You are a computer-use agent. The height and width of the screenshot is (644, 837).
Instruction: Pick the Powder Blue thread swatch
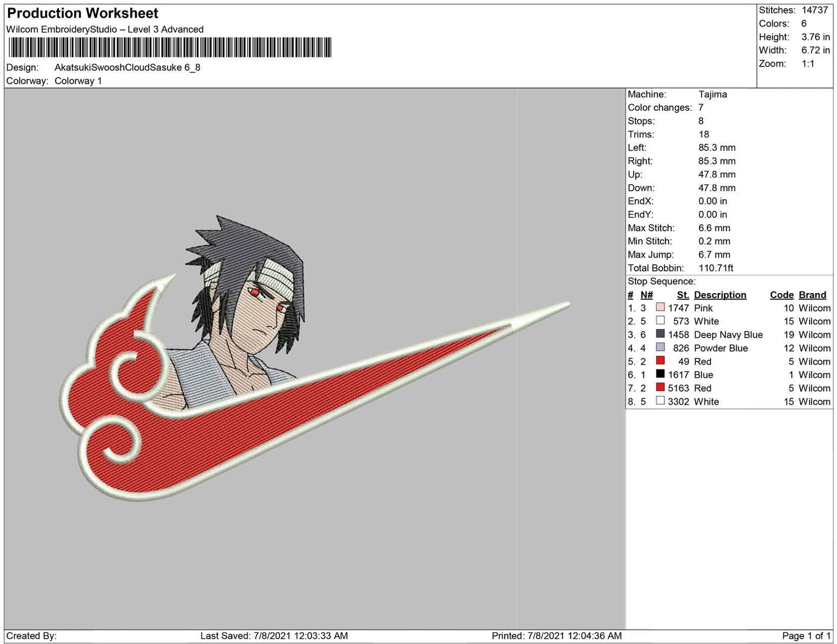[x=660, y=347]
